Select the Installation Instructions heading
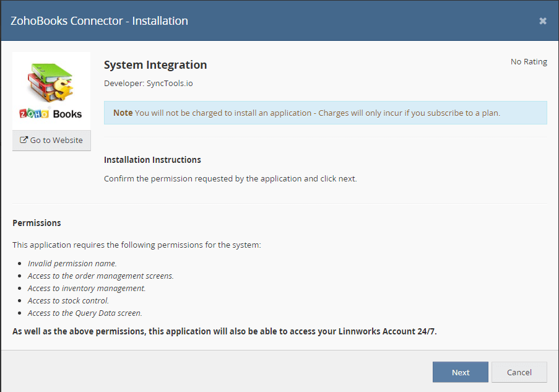 tap(152, 160)
